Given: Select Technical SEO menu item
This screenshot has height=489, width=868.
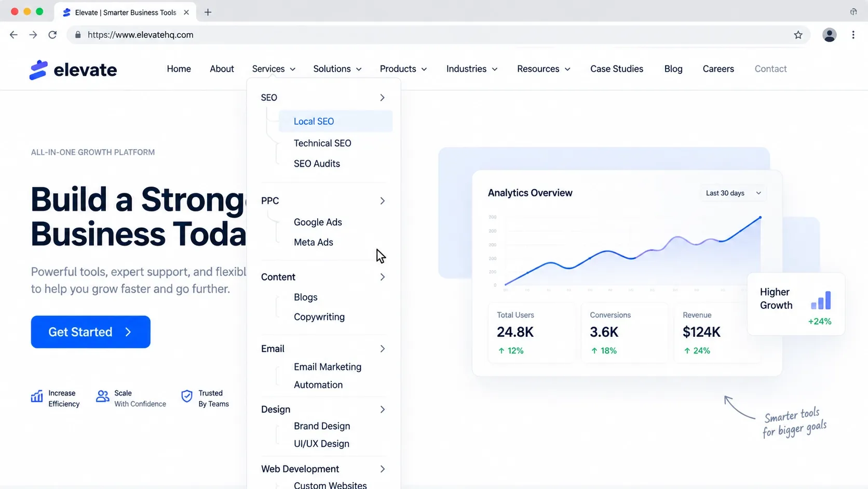Looking at the screenshot, I should coord(322,143).
